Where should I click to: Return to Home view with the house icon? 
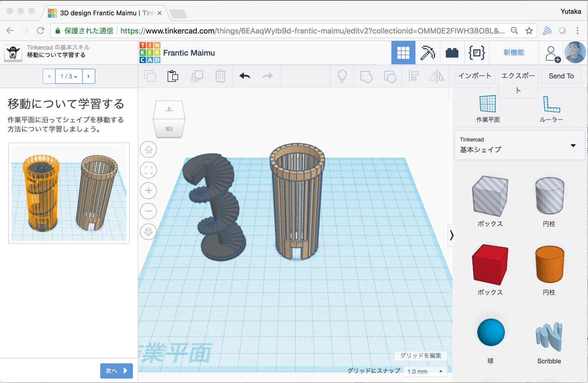[x=148, y=149]
